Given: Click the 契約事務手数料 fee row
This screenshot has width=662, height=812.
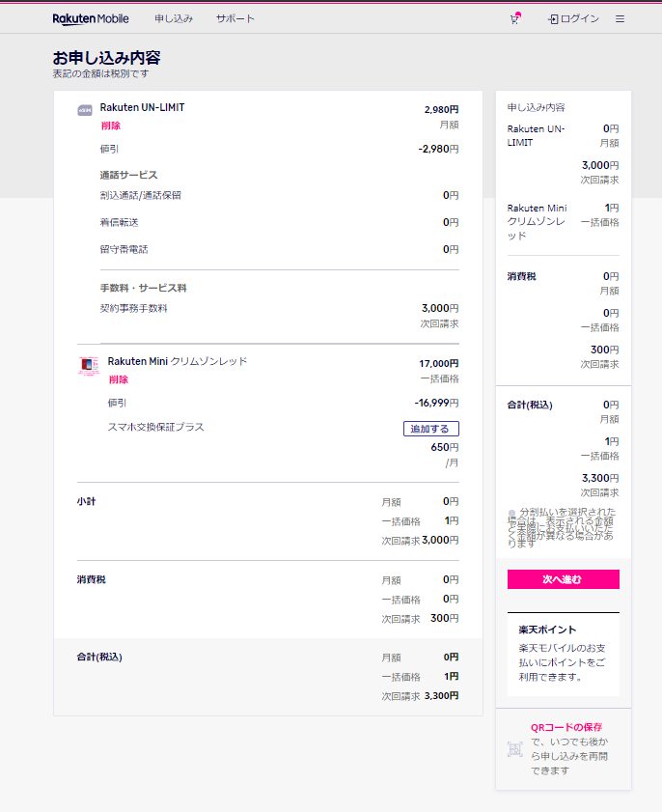Looking at the screenshot, I should [280, 309].
